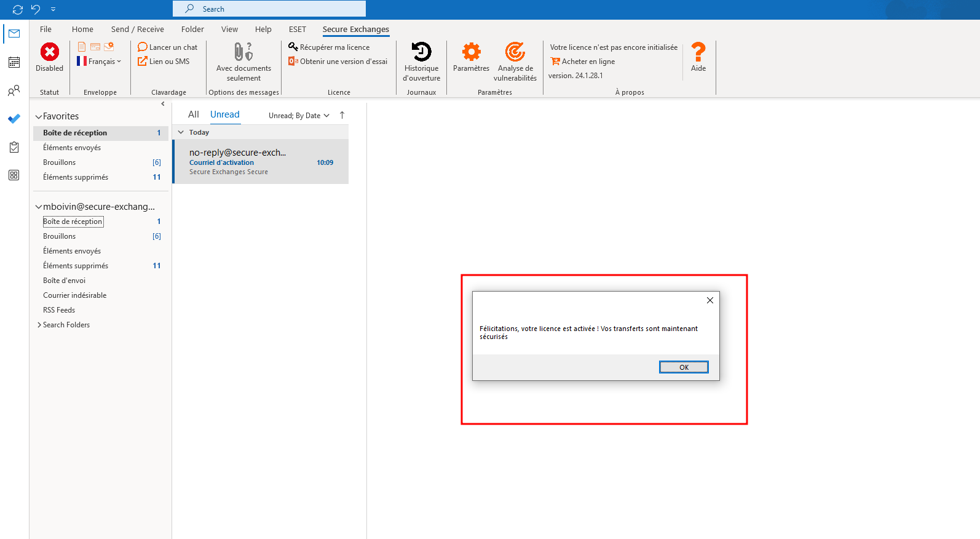
Task: Click Récupérer ma licence
Action: 330,47
